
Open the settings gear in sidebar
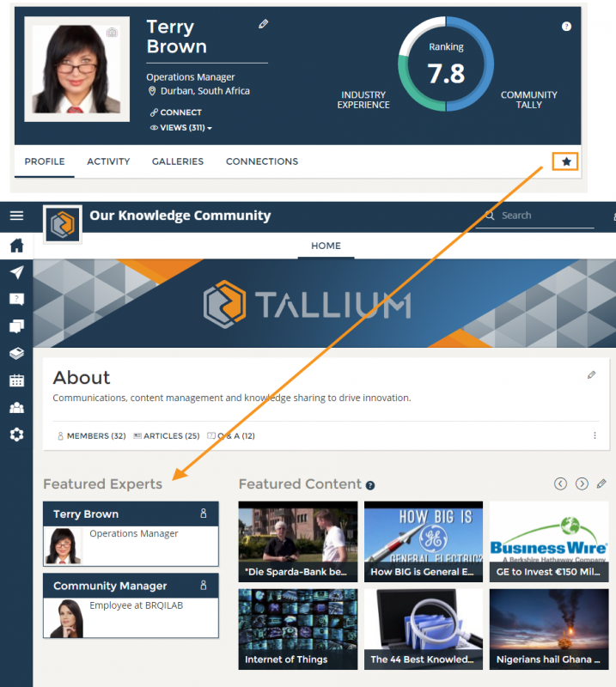point(16,435)
